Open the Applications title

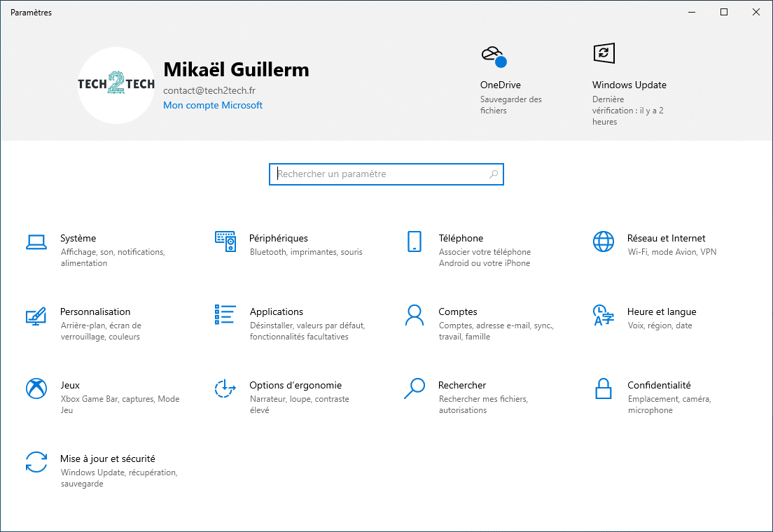[x=276, y=311]
